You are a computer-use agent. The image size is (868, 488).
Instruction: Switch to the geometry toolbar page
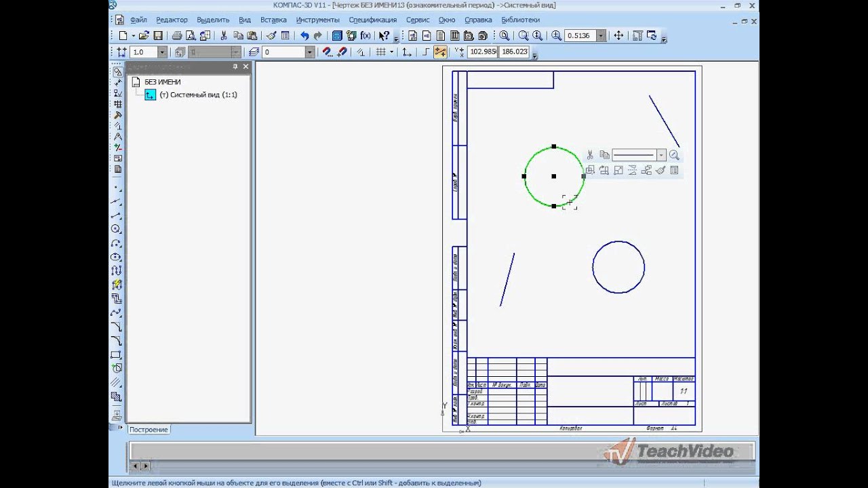click(x=117, y=71)
